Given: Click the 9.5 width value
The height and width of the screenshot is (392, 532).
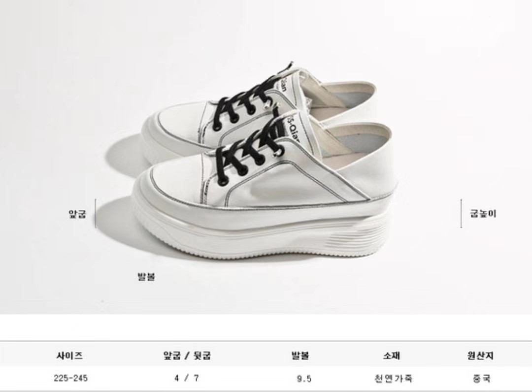Looking at the screenshot, I should 304,379.
